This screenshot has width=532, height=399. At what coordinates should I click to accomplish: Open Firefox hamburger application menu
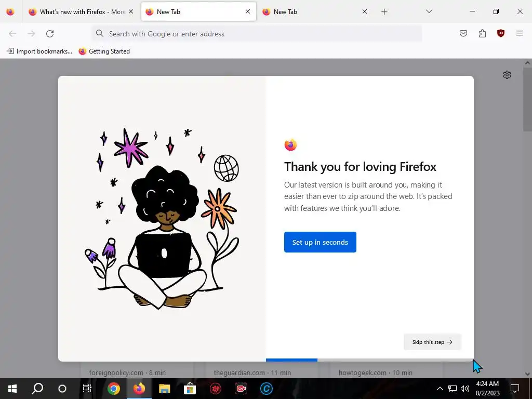[x=520, y=33]
